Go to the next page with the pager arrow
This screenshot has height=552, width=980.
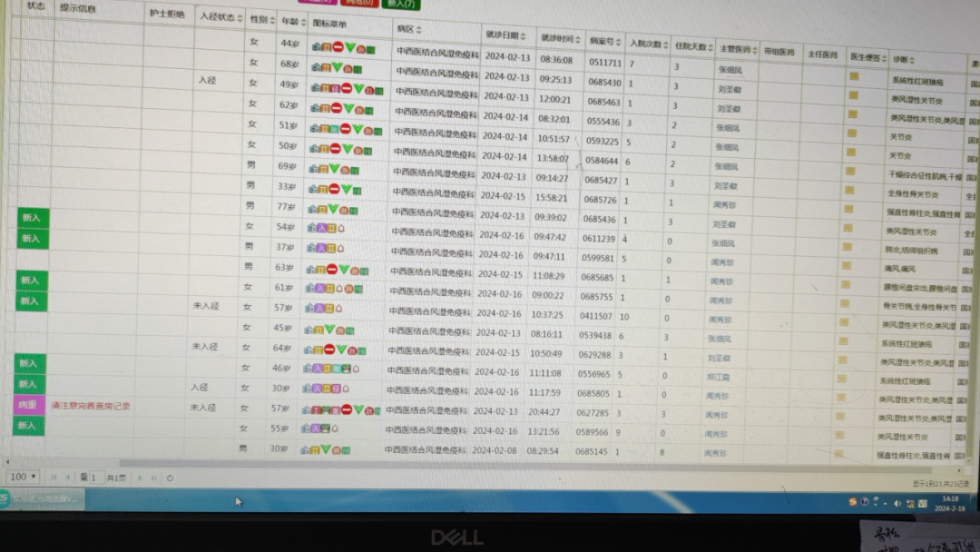point(140,478)
